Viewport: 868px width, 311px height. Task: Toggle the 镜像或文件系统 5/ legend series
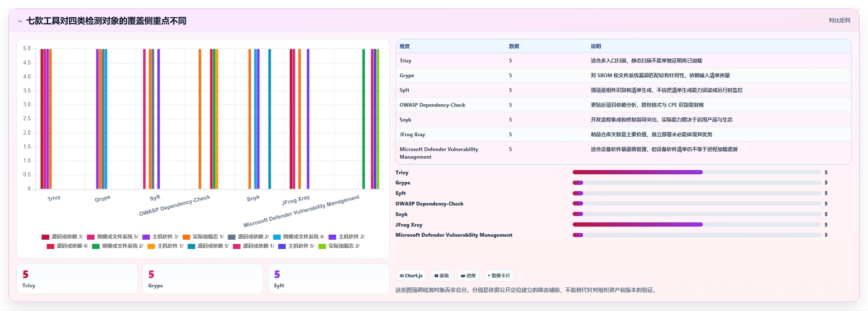113,237
